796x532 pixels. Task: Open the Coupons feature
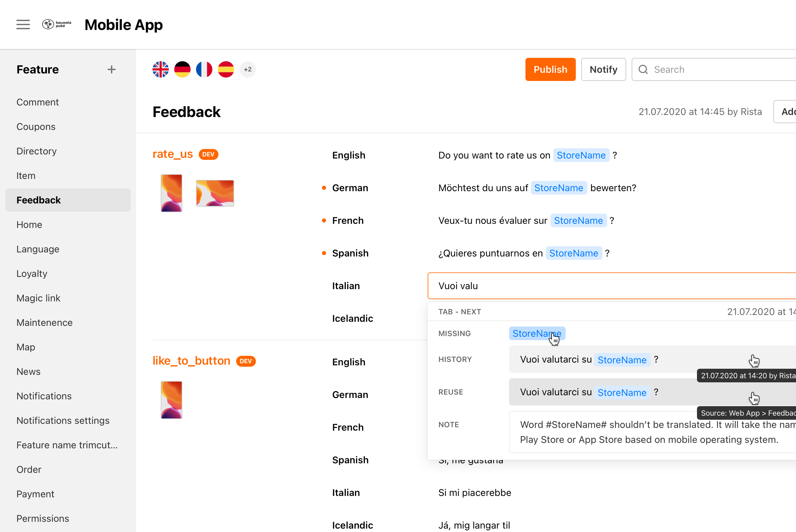click(x=36, y=127)
